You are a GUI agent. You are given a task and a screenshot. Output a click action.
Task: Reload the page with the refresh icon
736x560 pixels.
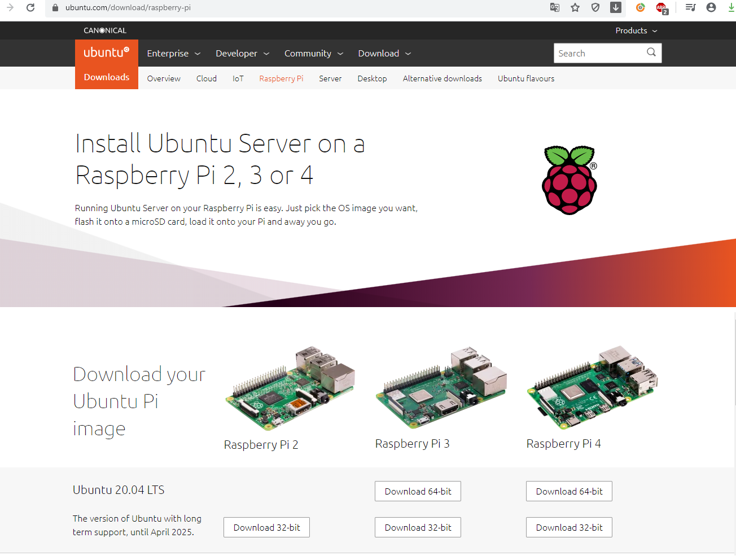click(30, 7)
